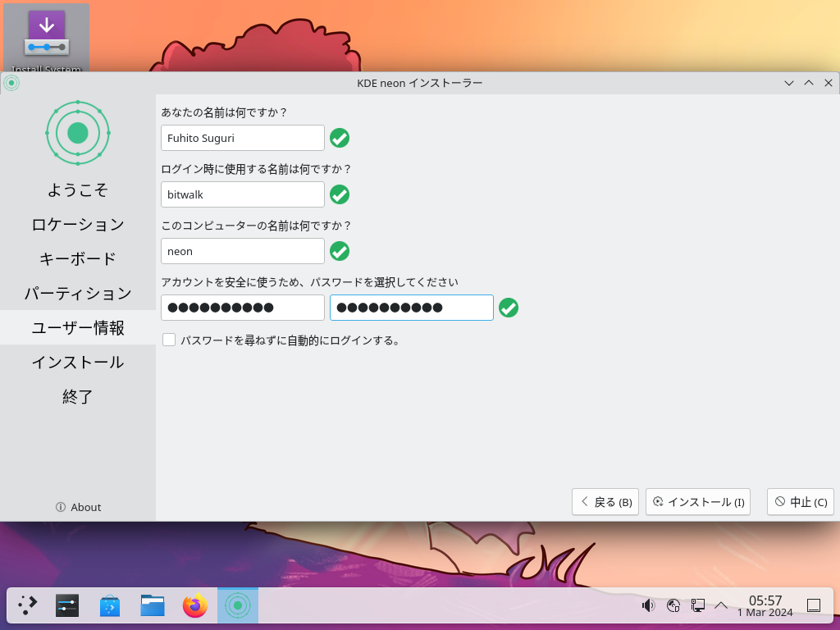Go to the ようこそ step
840x630 pixels.
(x=78, y=189)
